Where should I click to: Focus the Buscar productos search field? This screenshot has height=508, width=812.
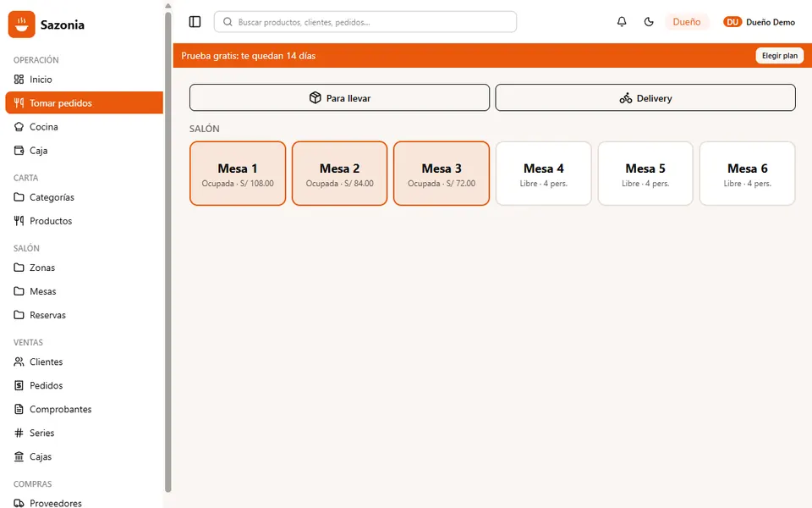click(365, 22)
